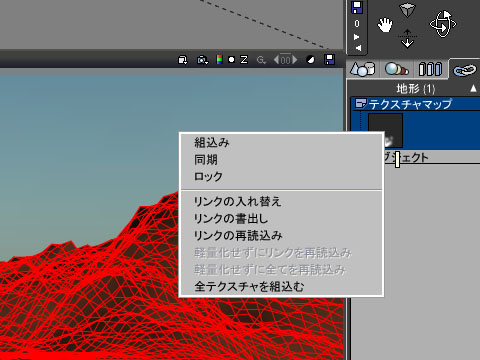Click the texture map thumbnail preview
480x360 pixels.
pyautogui.click(x=385, y=130)
